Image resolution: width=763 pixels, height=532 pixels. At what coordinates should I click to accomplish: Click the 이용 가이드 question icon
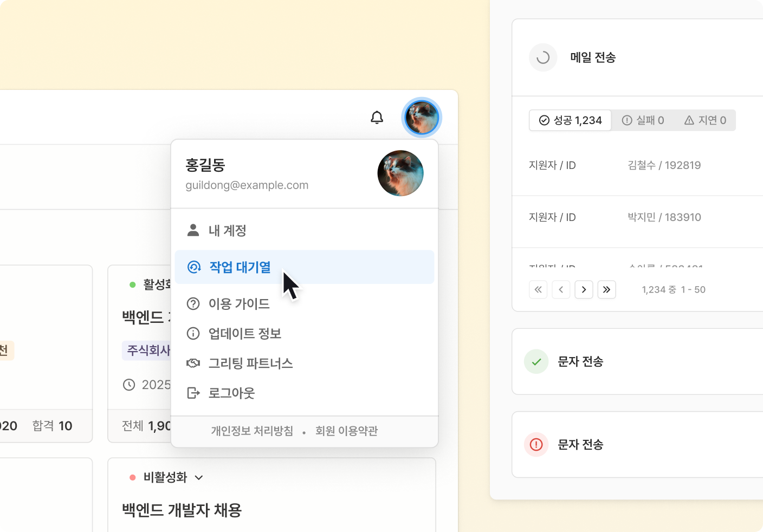(193, 304)
